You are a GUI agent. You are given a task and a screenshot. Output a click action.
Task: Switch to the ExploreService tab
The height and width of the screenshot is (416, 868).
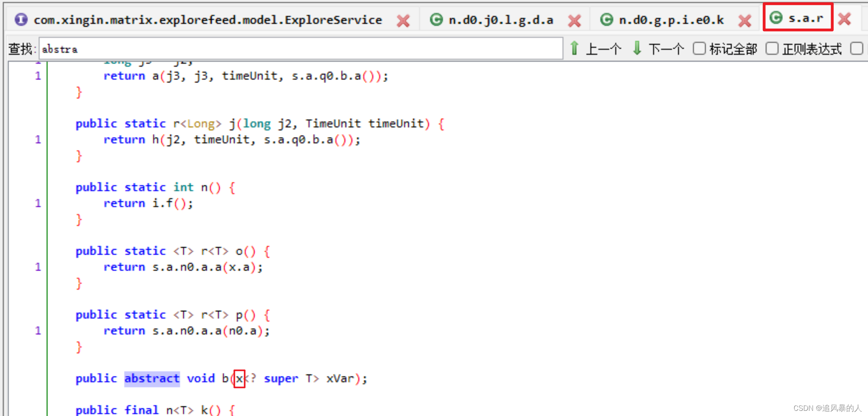point(208,20)
